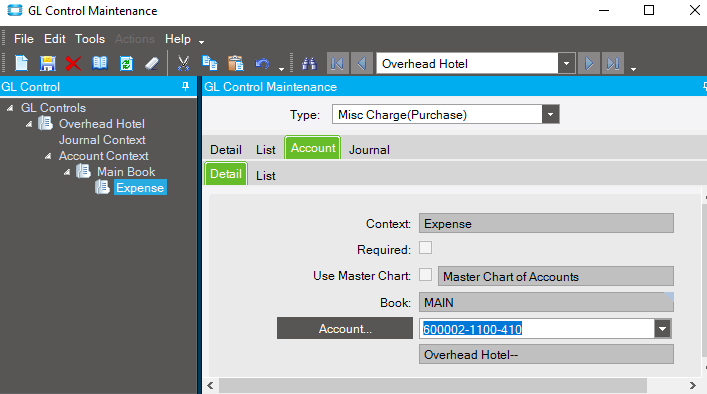Click the GL Controls root label
The width and height of the screenshot is (707, 394).
[53, 108]
